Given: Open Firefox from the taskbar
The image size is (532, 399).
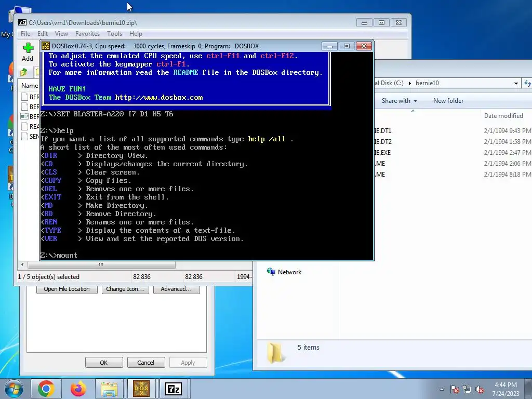Looking at the screenshot, I should click(78, 389).
